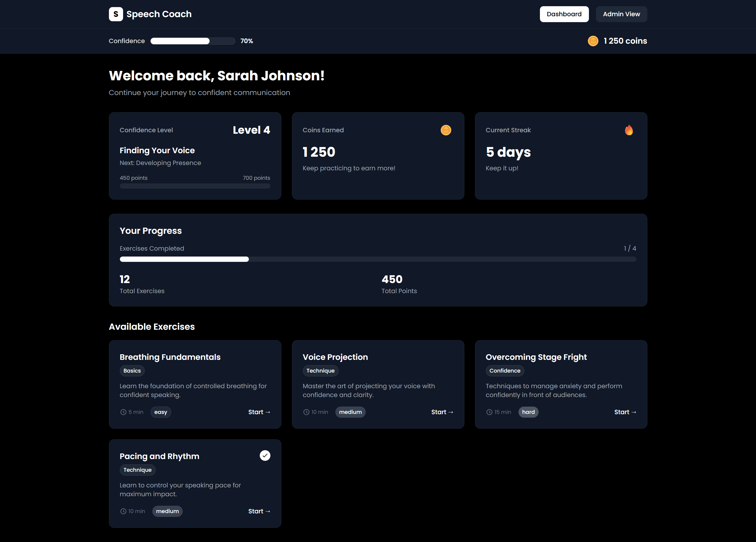Click the coin icon on Coins Earned card
The image size is (756, 542).
coord(446,130)
